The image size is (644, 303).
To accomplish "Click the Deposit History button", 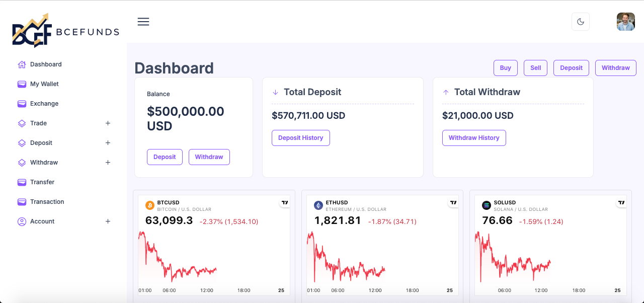I will click(x=301, y=138).
